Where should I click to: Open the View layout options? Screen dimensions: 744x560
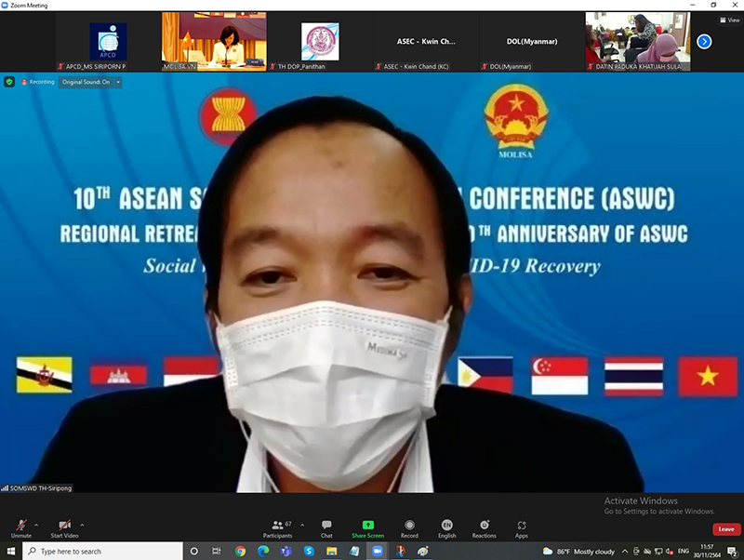pyautogui.click(x=730, y=20)
